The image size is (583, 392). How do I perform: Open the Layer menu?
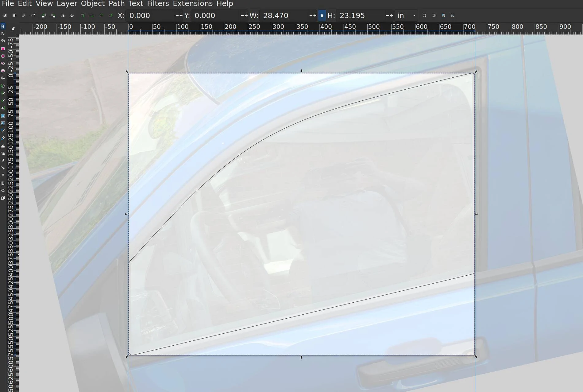tap(67, 4)
